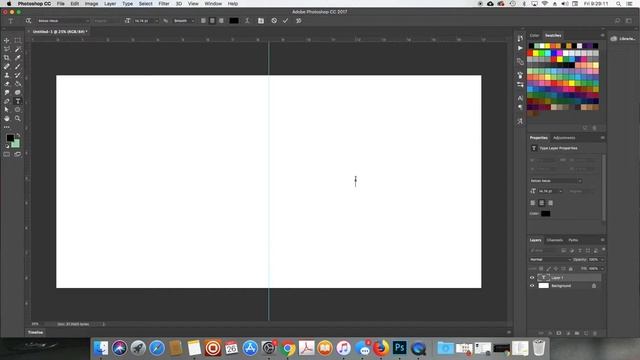Select the Background layer row
The image size is (640, 360).
(x=565, y=286)
